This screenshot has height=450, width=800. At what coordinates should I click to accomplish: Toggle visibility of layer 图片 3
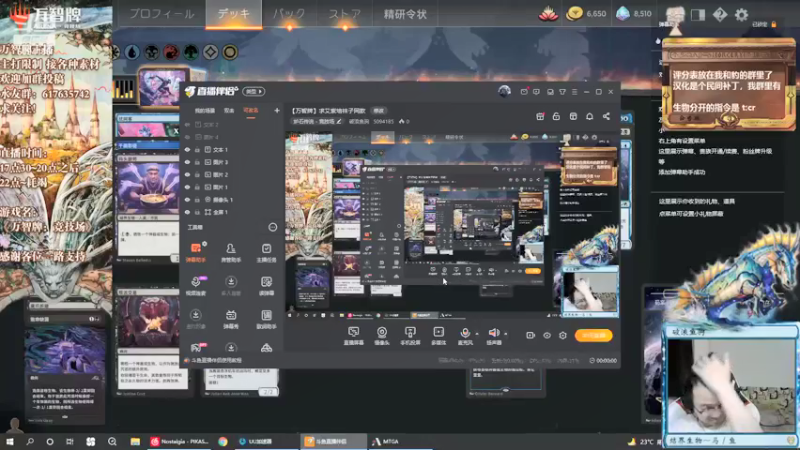187,162
